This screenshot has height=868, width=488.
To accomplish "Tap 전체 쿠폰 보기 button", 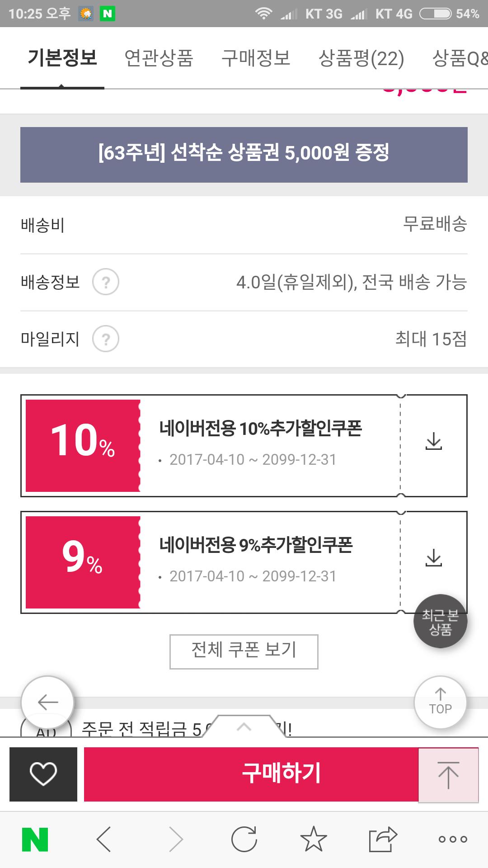I will click(x=244, y=651).
